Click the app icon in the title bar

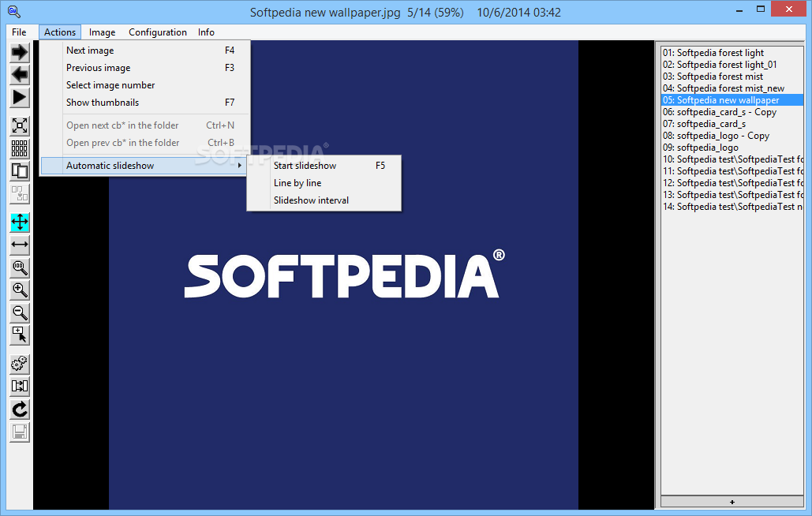13,11
